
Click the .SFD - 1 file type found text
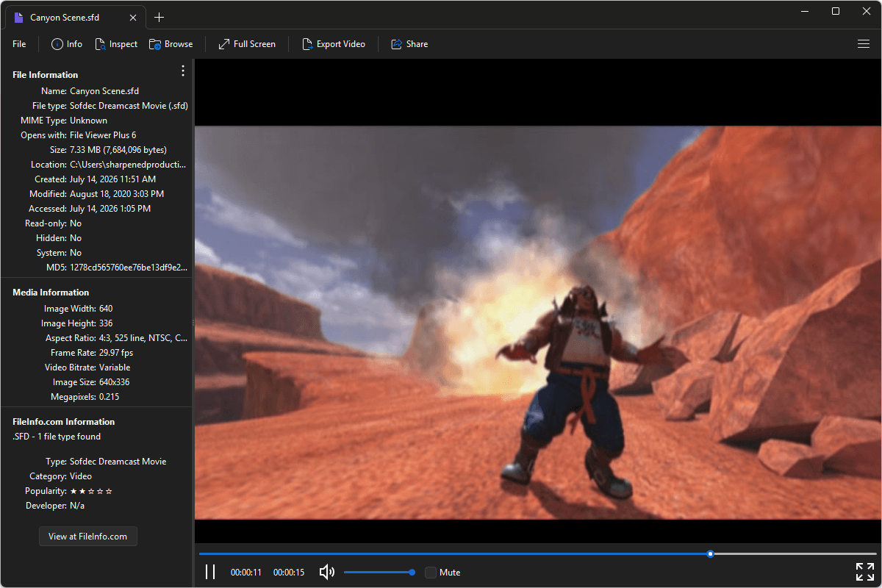(x=57, y=437)
